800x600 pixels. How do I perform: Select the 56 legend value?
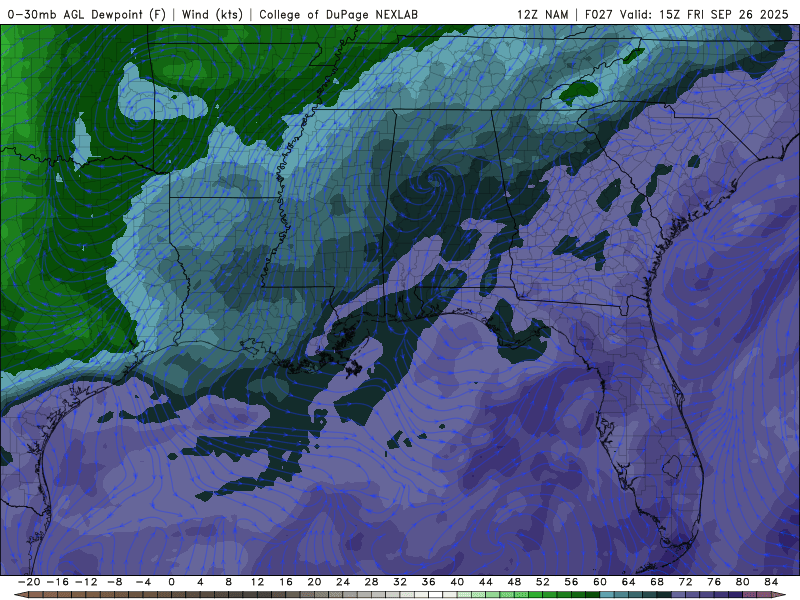[x=571, y=582]
